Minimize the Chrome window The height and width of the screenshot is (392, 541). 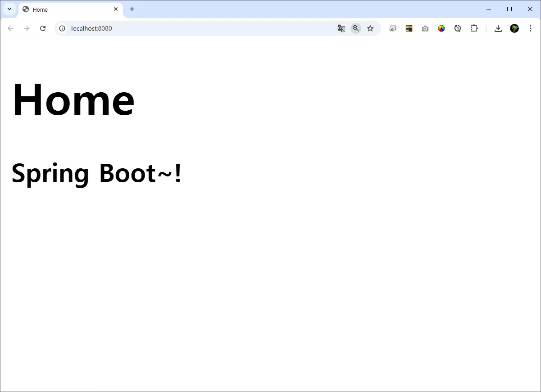(x=489, y=9)
